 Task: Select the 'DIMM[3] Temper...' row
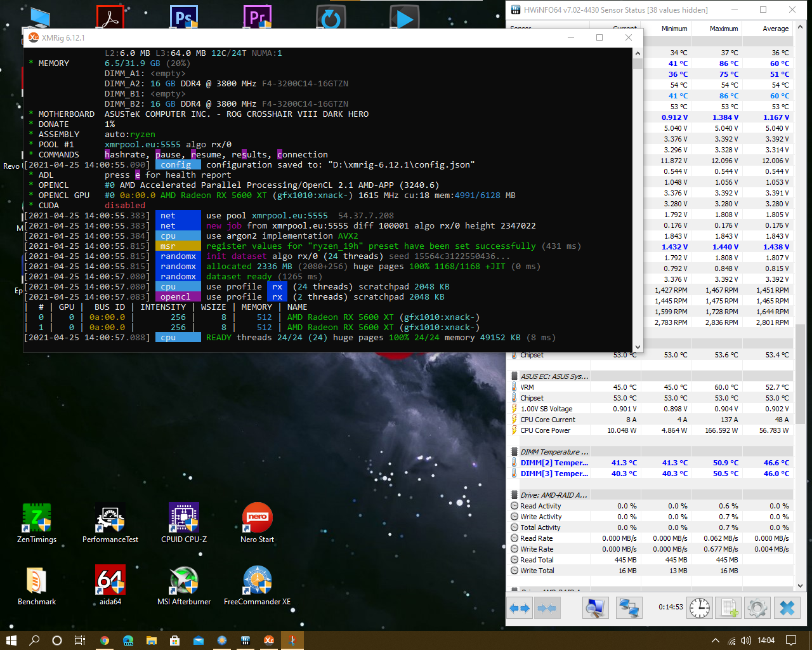tap(651, 474)
